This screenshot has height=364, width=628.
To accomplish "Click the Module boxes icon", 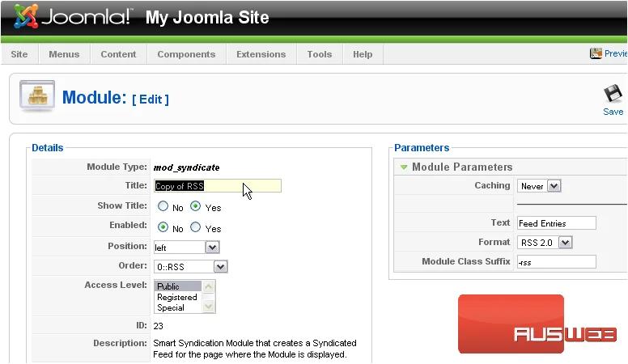I will point(37,95).
